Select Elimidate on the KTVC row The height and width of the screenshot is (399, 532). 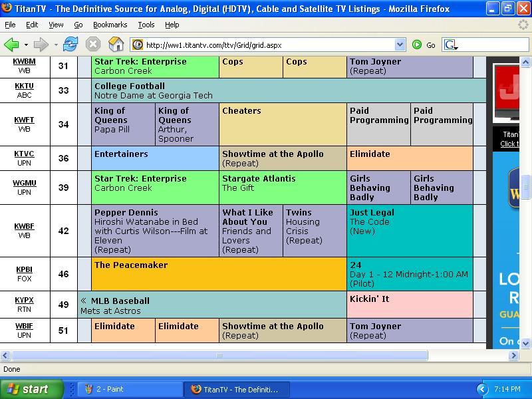pos(410,158)
